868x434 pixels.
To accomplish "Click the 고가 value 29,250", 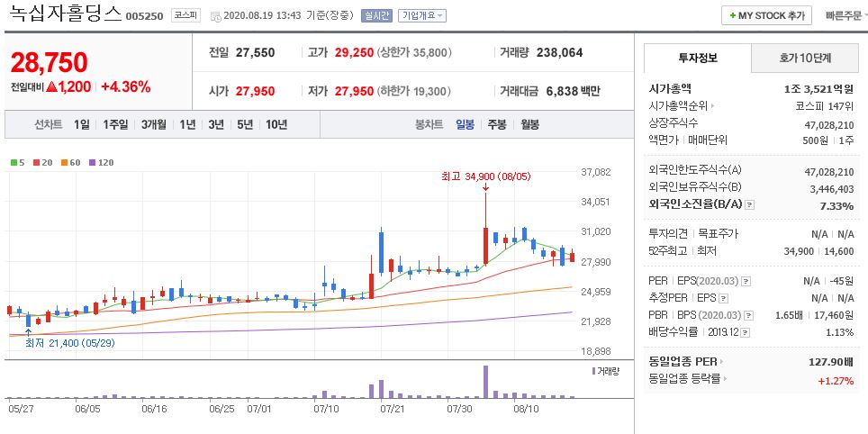I will 353,52.
